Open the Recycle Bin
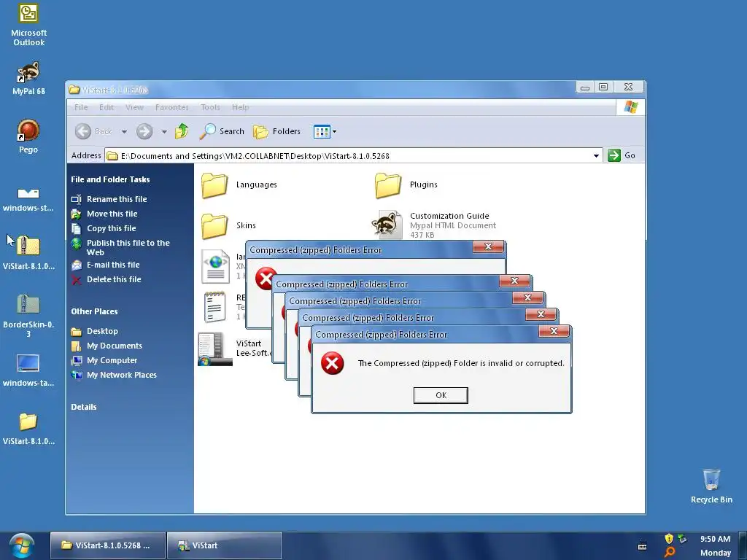This screenshot has height=560, width=747. [x=711, y=486]
